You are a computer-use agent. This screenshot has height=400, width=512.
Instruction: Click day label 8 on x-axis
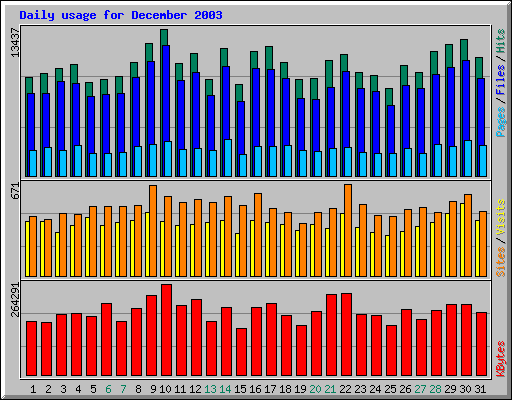pos(138,389)
